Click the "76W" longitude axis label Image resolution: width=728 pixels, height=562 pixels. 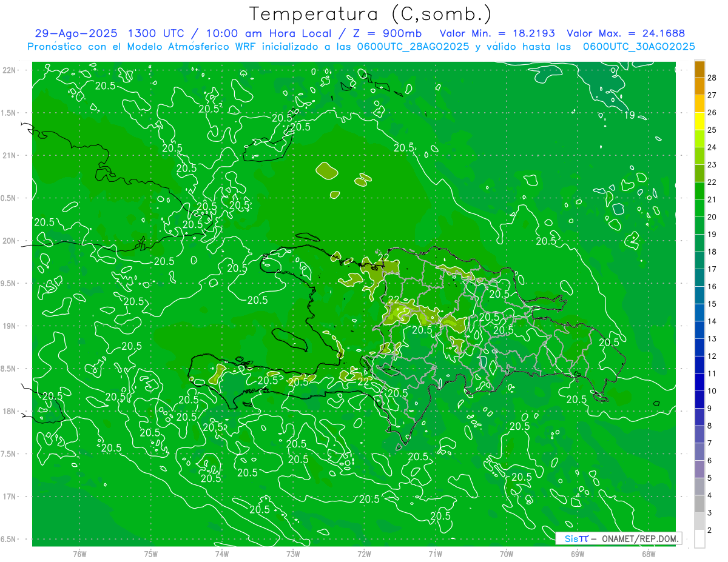79,554
